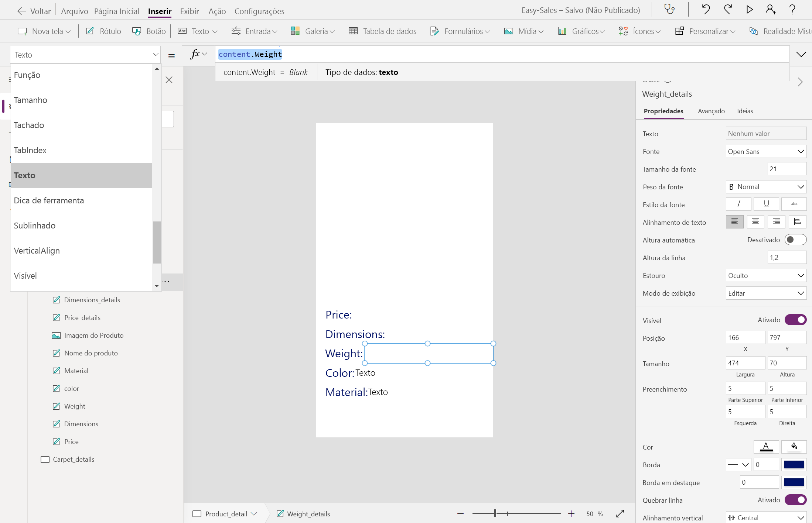Fit the canvas to window
This screenshot has width=812, height=523.
coord(620,514)
